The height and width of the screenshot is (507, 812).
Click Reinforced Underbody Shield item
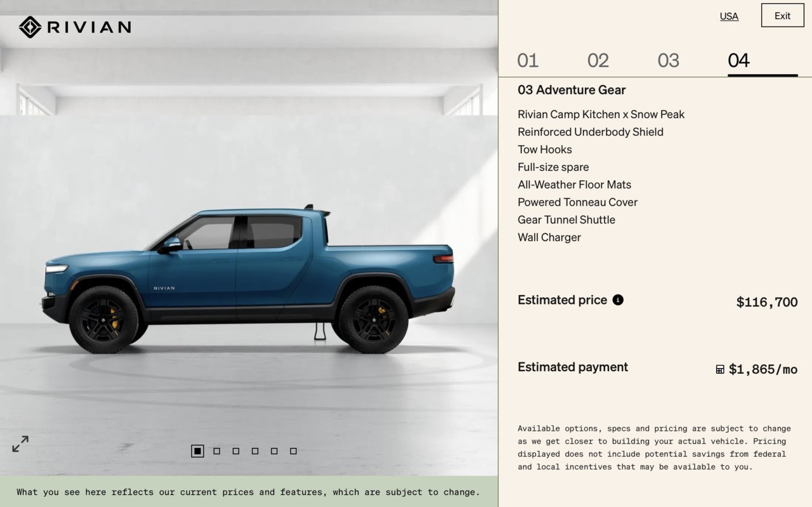pyautogui.click(x=591, y=132)
